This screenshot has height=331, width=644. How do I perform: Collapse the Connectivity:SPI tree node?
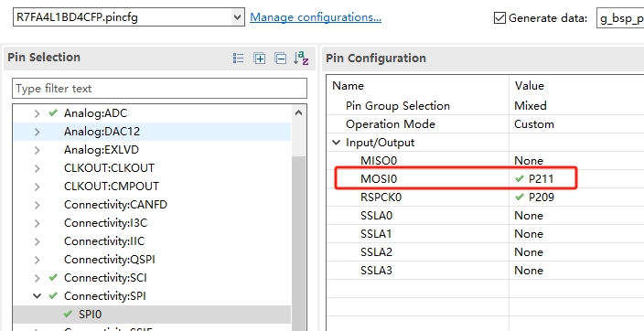coord(37,296)
